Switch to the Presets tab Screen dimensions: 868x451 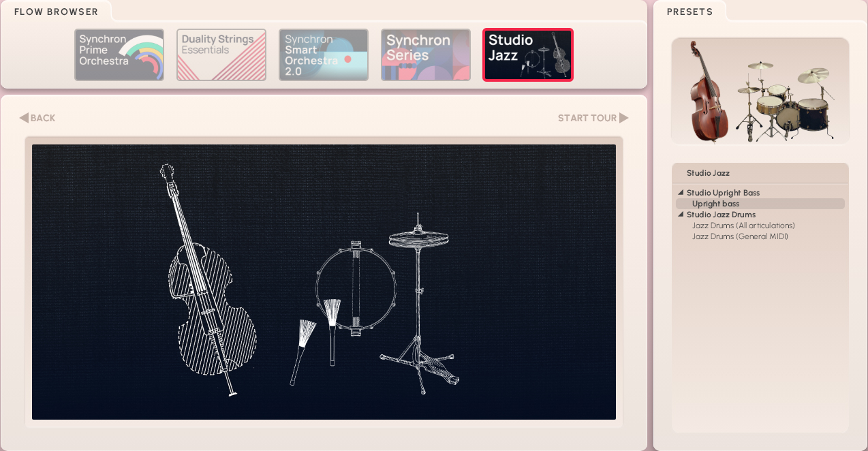point(689,12)
